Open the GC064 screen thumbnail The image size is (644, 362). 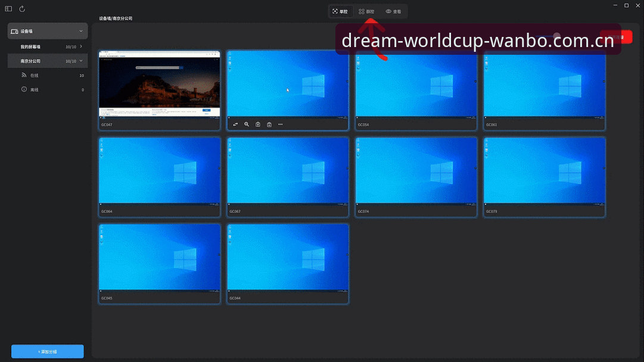tap(159, 171)
